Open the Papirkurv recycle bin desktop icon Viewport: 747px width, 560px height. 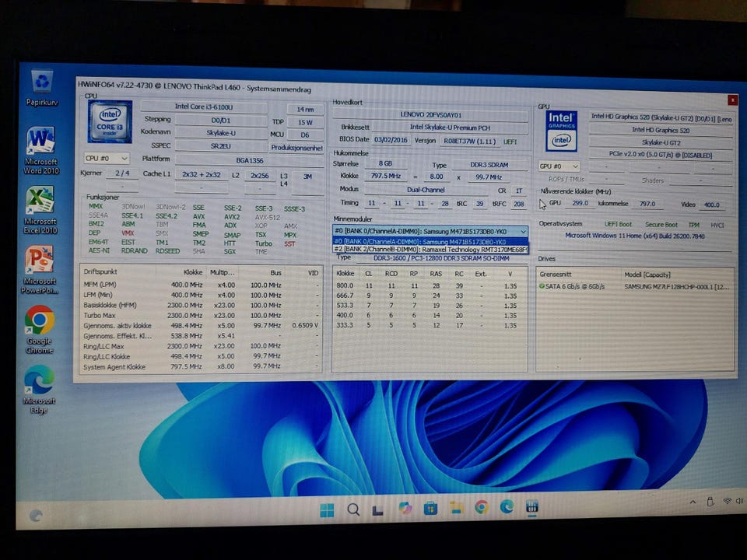click(42, 88)
